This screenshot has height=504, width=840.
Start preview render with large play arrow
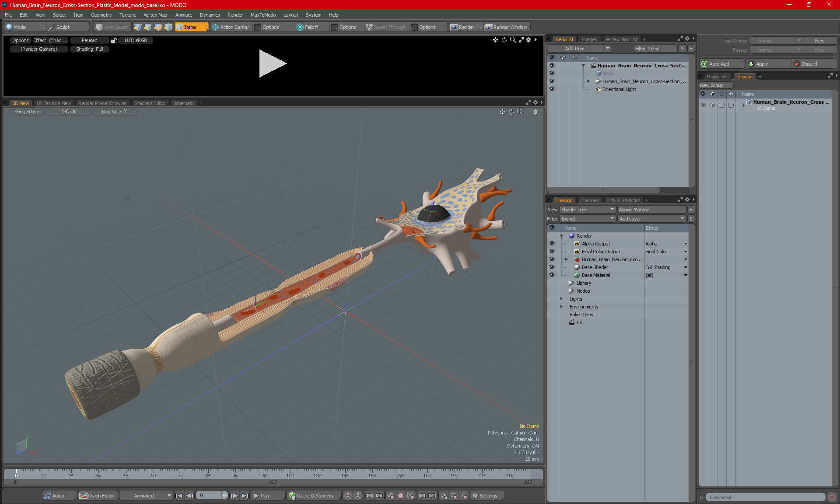(272, 63)
